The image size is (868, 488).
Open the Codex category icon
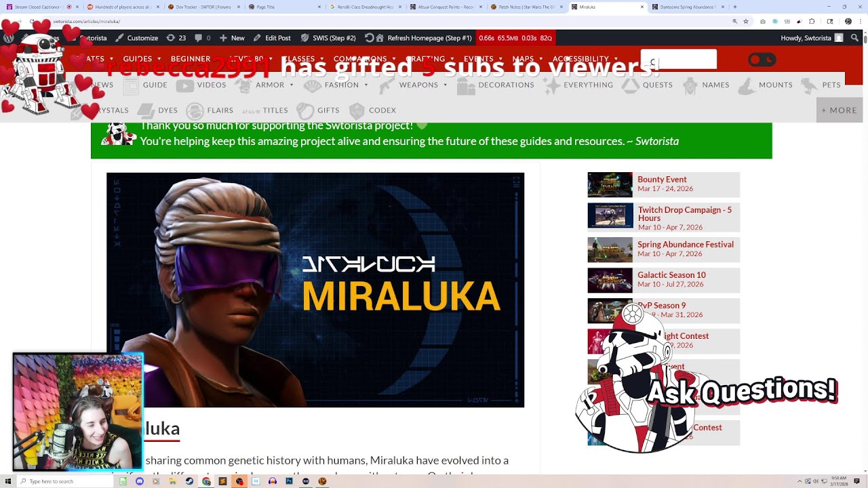point(372,110)
